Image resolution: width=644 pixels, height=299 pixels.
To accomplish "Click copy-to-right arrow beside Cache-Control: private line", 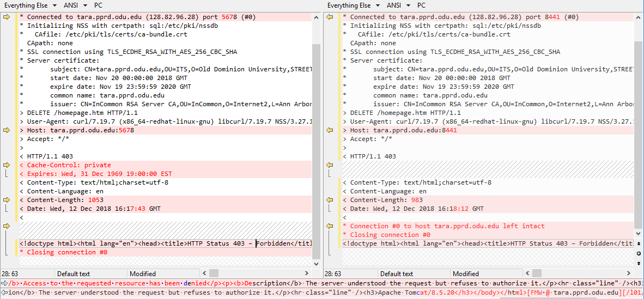I will tap(6, 164).
